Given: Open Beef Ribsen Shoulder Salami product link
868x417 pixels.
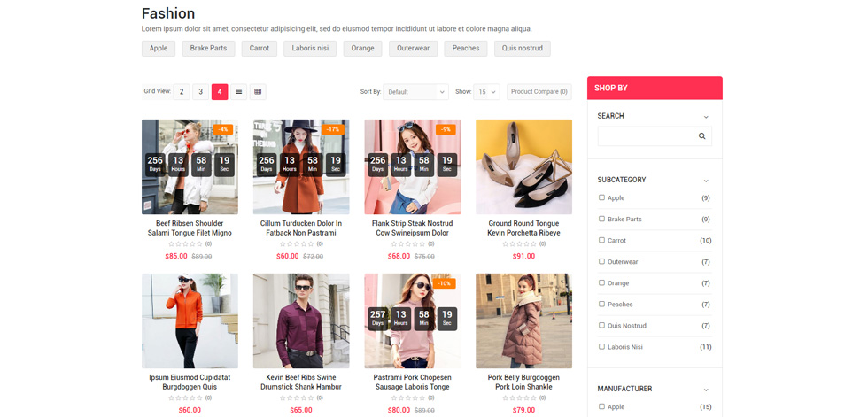Looking at the screenshot, I should 190,228.
